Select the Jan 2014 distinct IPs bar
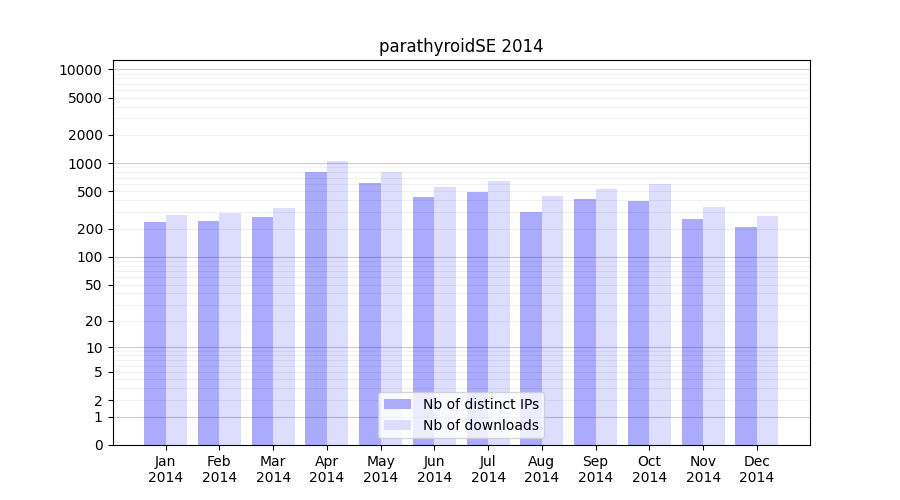This screenshot has height=500, width=900. 155,333
